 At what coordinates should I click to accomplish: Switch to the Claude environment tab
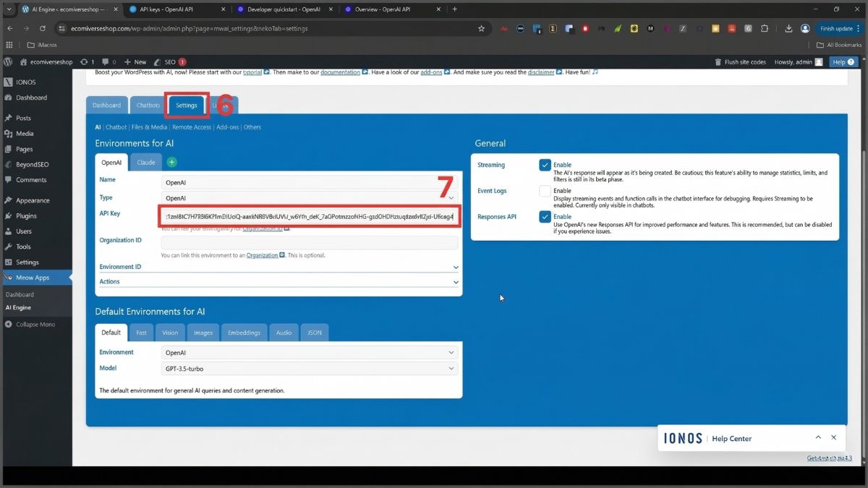coord(145,162)
